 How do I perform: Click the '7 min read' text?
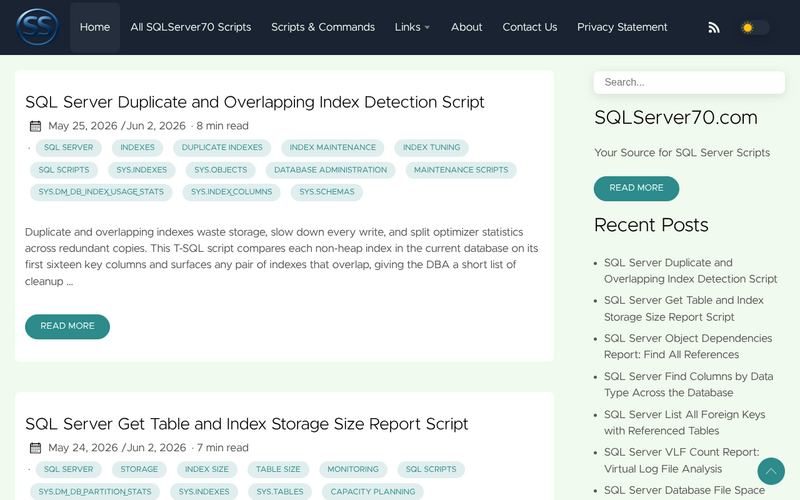[x=223, y=448]
